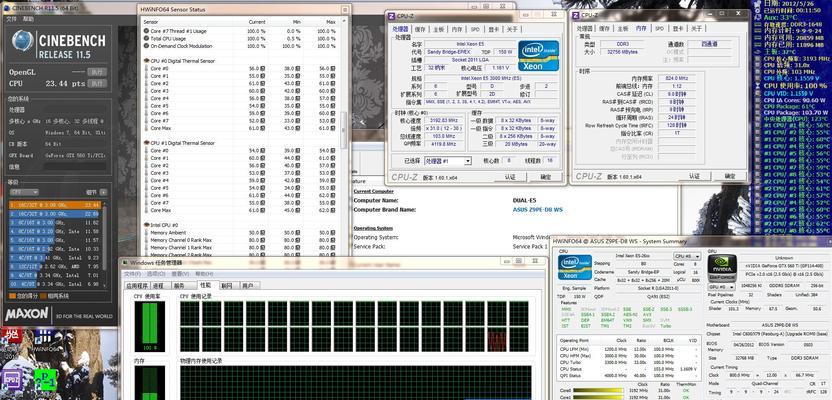Screen dimensions: 832x400
Task: Click the ASUS Z9PE-D8 WS brand name link
Action: (x=538, y=210)
